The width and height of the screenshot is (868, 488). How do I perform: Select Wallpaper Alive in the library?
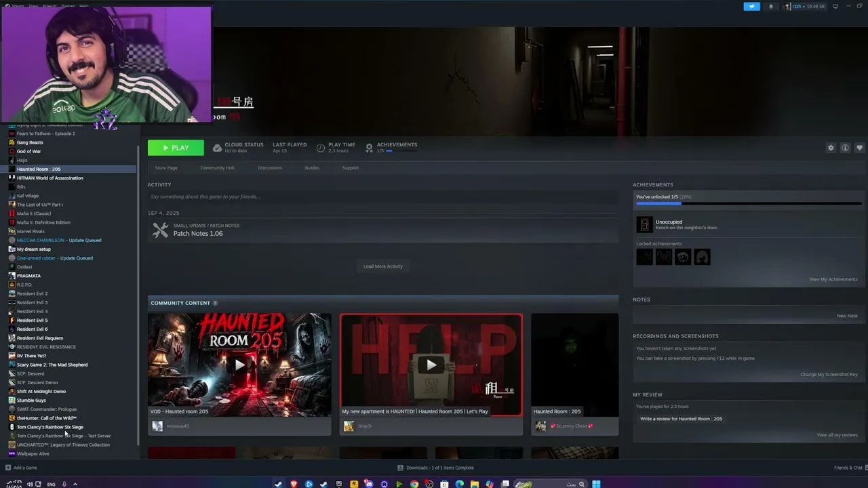pos(33,454)
